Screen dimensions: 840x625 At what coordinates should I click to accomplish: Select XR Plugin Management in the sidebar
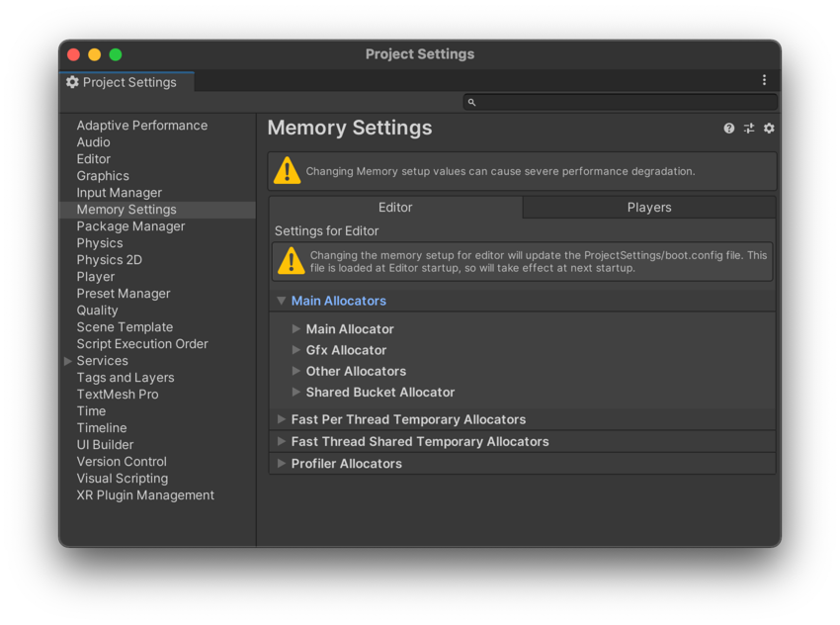point(145,494)
